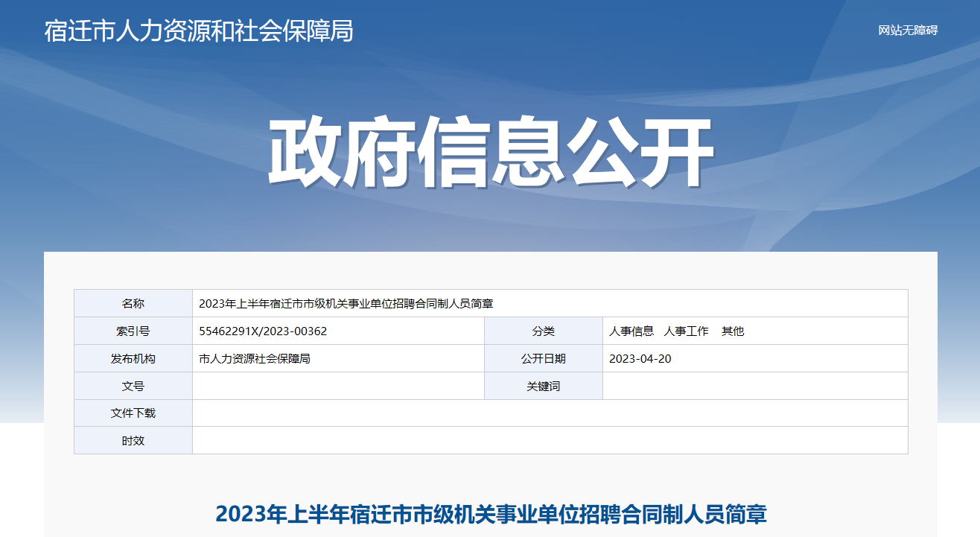Select the 关键词 label cell

tap(544, 386)
